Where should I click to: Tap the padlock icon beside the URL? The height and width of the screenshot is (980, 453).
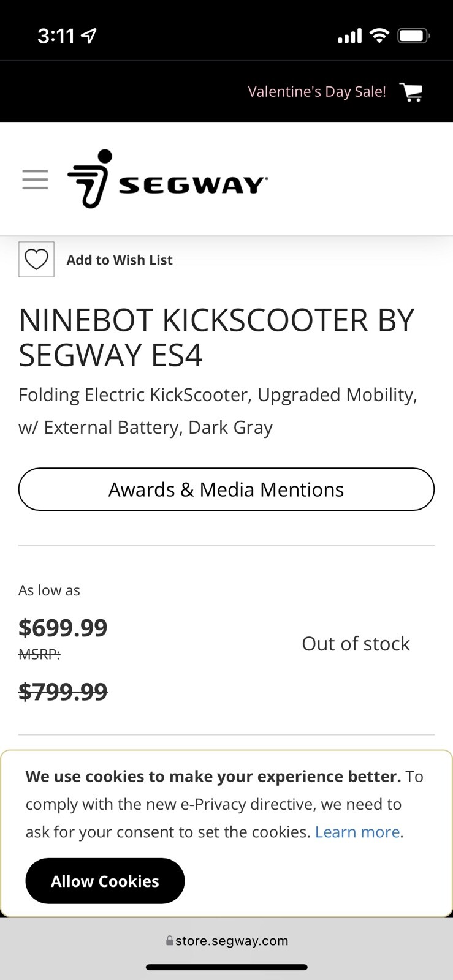(x=169, y=941)
